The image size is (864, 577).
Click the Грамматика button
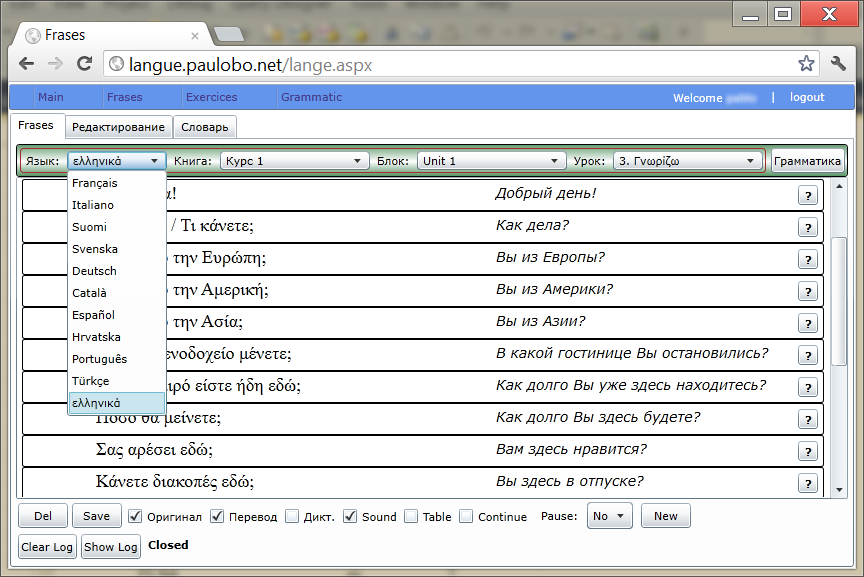coord(807,161)
